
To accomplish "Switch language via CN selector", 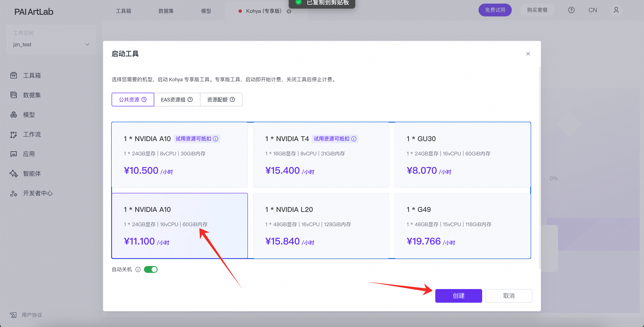I will [x=592, y=10].
